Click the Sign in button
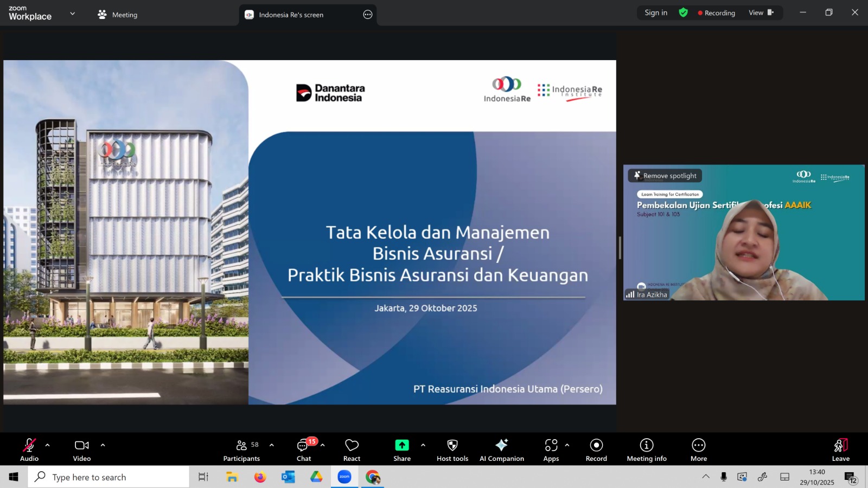 tap(656, 12)
